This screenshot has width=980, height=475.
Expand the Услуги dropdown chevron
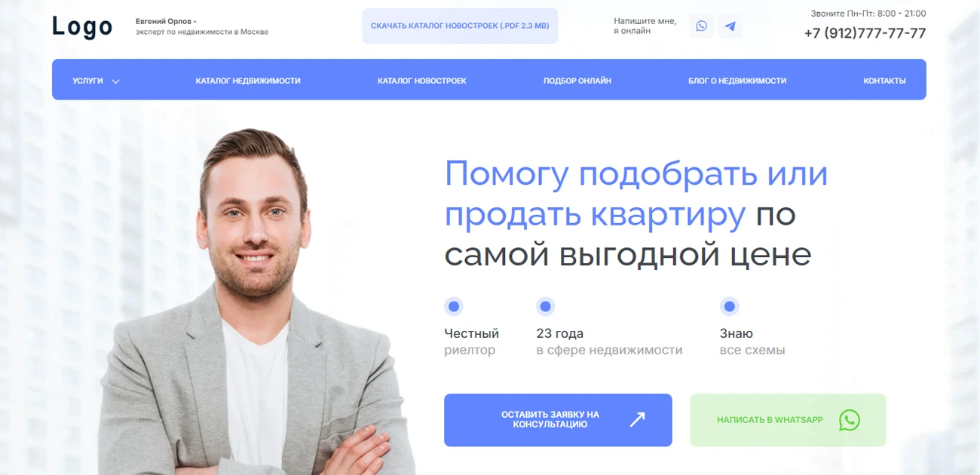click(115, 81)
